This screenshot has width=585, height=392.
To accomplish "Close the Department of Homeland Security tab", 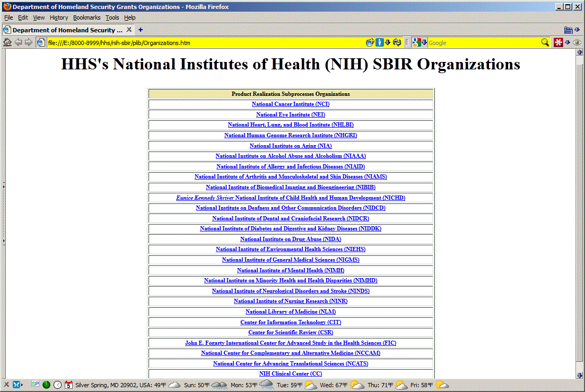I will pyautogui.click(x=129, y=30).
